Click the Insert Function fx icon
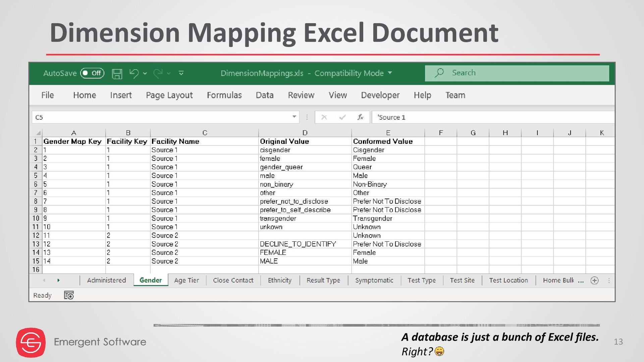The width and height of the screenshot is (644, 362). click(360, 117)
